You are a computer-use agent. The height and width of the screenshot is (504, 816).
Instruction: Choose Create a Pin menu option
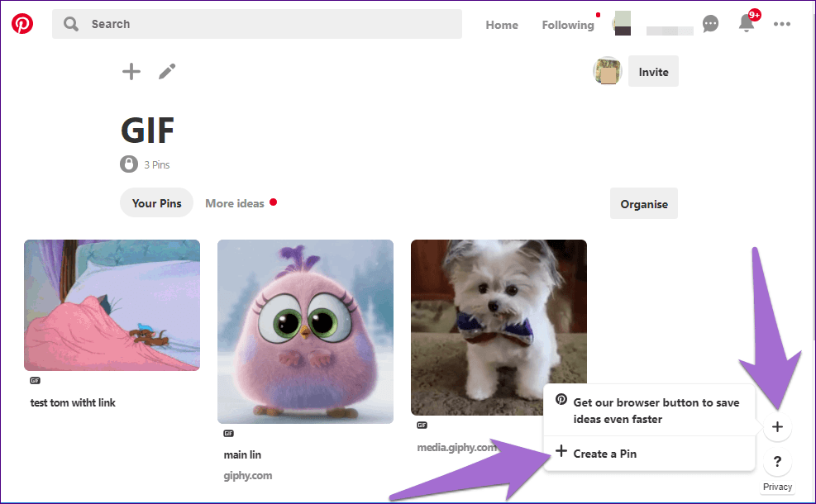[650, 453]
